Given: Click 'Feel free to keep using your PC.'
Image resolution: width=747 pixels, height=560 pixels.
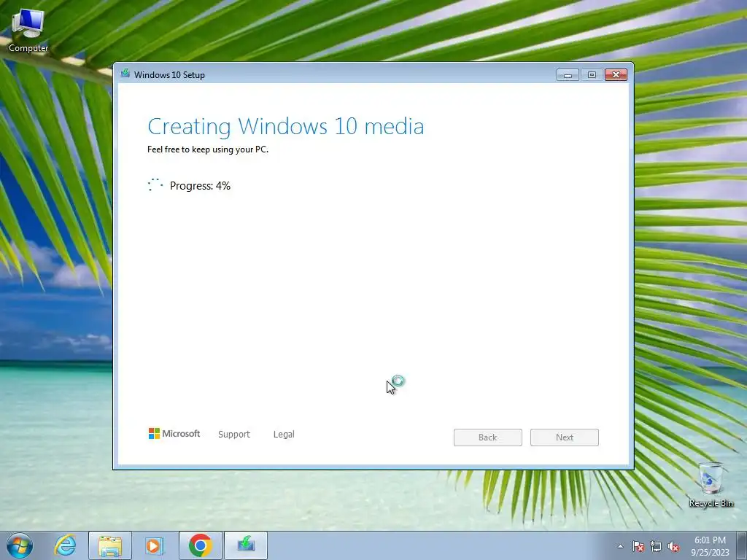Looking at the screenshot, I should click(208, 149).
